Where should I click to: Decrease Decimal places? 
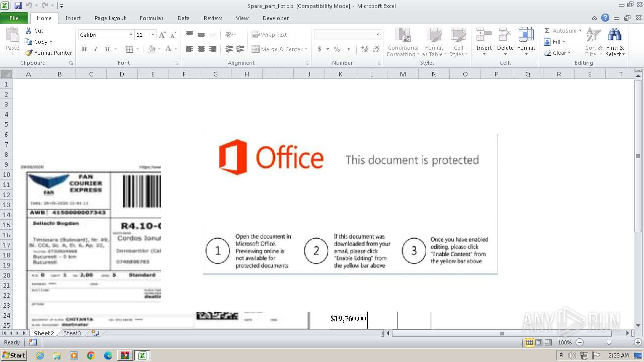tap(377, 49)
